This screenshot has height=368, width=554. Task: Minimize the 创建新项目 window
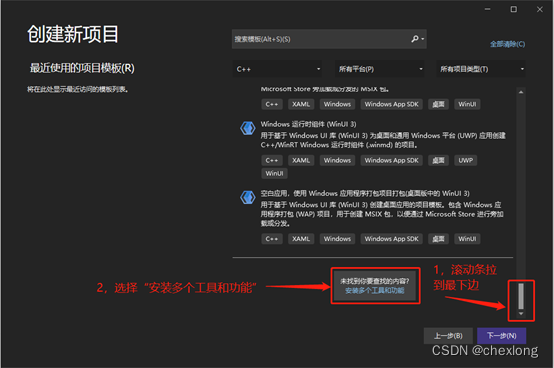488,9
